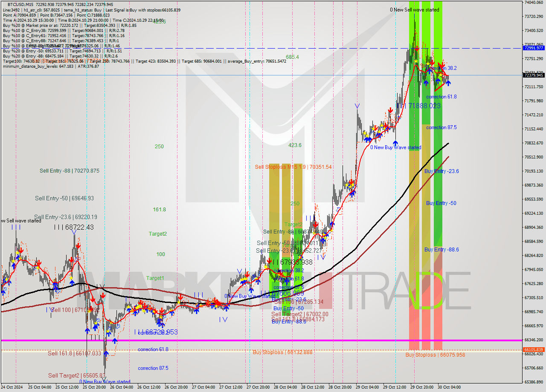
Task: Click 'Sell Entry -88 | 70270.875' label
Action: pyautogui.click(x=70, y=171)
